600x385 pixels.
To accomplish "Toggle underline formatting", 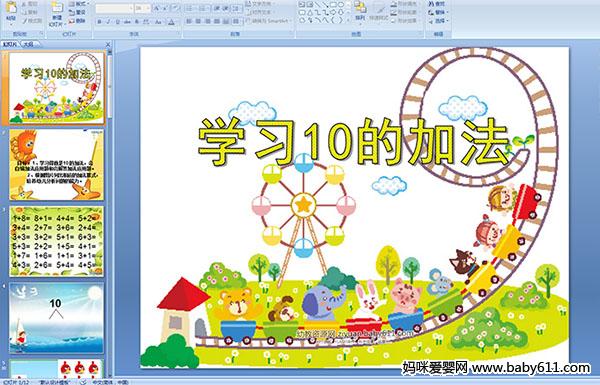I will tap(117, 22).
